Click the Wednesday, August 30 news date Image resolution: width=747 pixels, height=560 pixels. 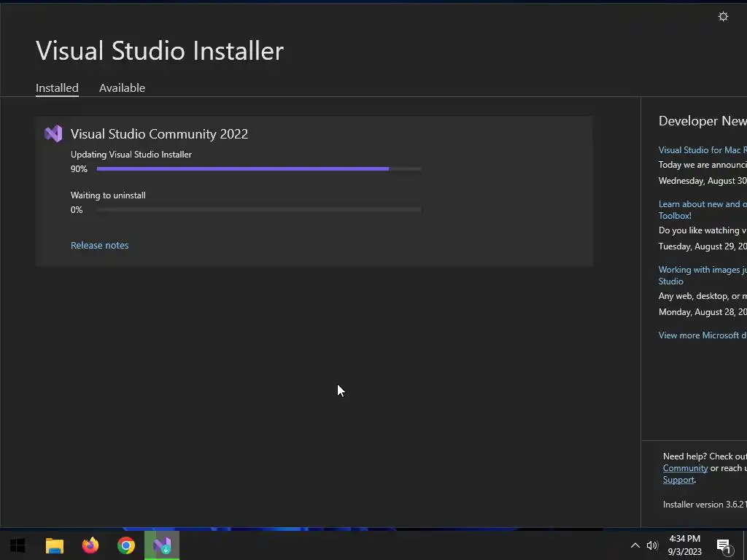pyautogui.click(x=703, y=181)
